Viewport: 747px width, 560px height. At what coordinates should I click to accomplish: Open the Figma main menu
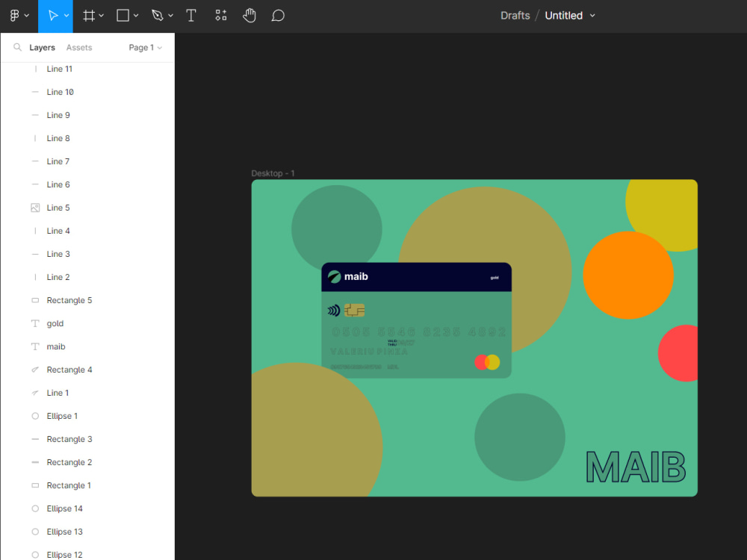15,15
